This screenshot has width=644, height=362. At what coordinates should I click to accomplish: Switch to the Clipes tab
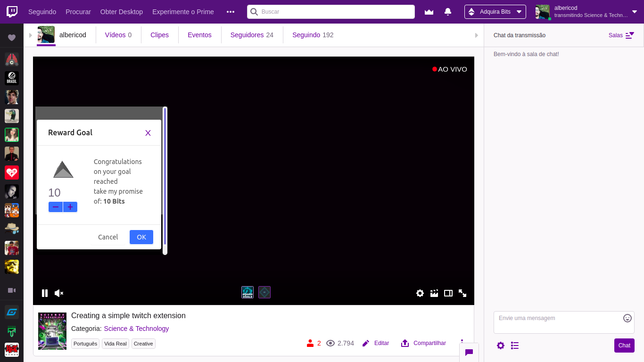(159, 35)
